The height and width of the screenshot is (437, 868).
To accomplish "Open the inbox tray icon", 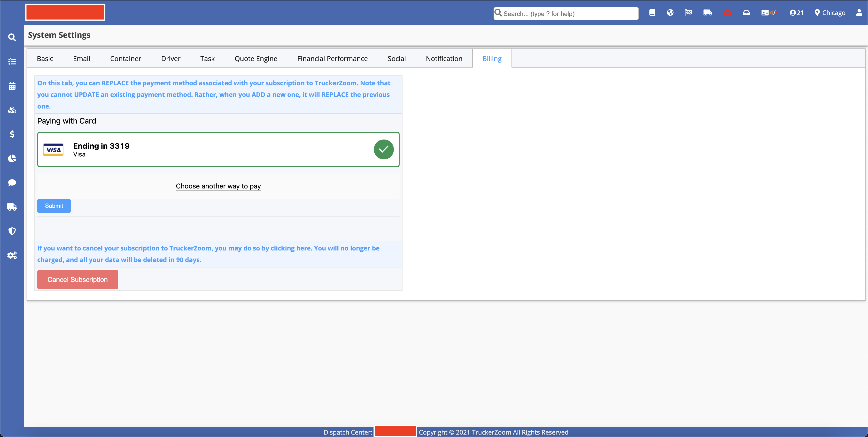I will coord(746,13).
